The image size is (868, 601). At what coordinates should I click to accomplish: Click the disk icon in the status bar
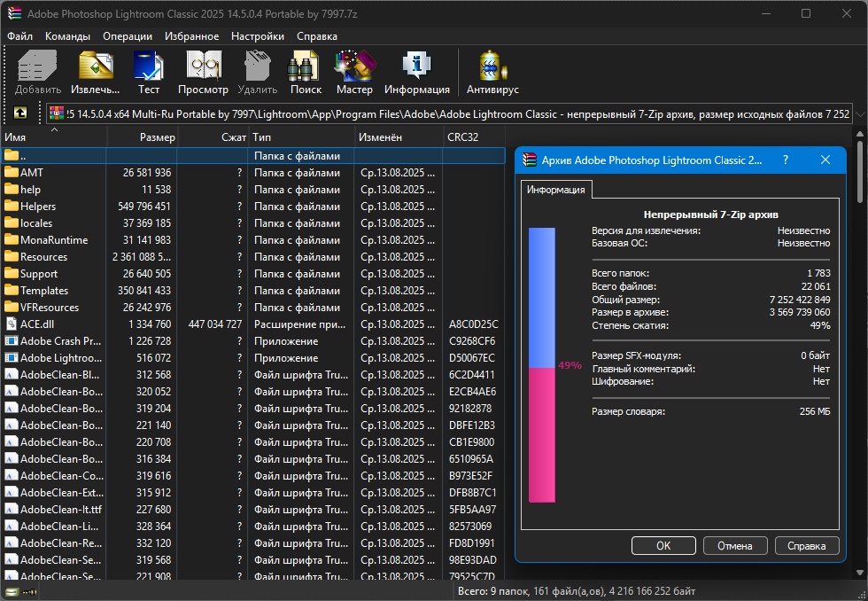click(11, 592)
